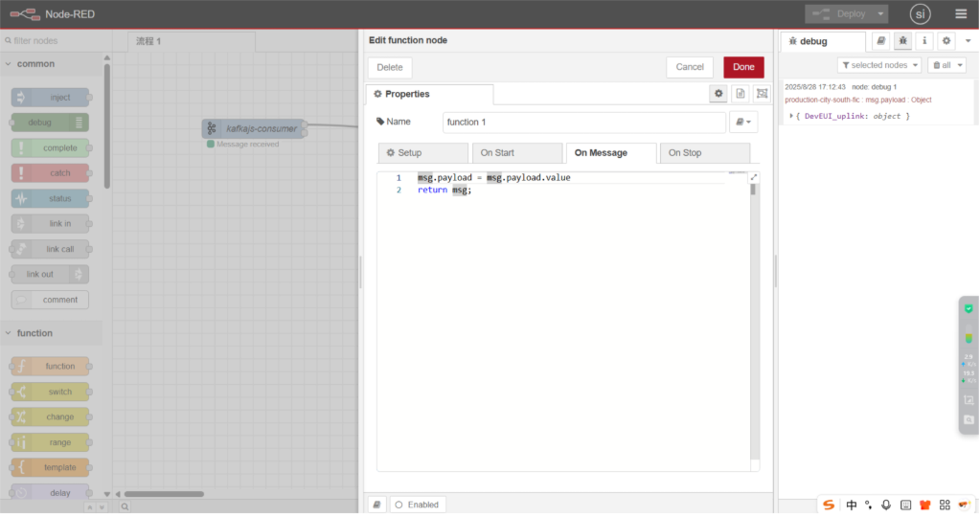Screen dimensions: 980x517
Task: Open the node properties gear icon
Action: pyautogui.click(x=718, y=94)
